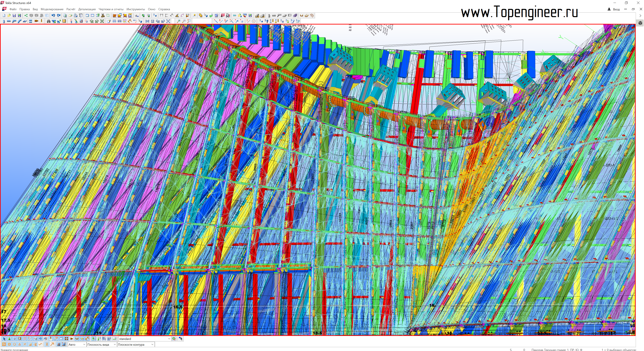The width and height of the screenshot is (644, 351).
Task: Open the Чертежи и отчеты menu
Action: pyautogui.click(x=111, y=9)
